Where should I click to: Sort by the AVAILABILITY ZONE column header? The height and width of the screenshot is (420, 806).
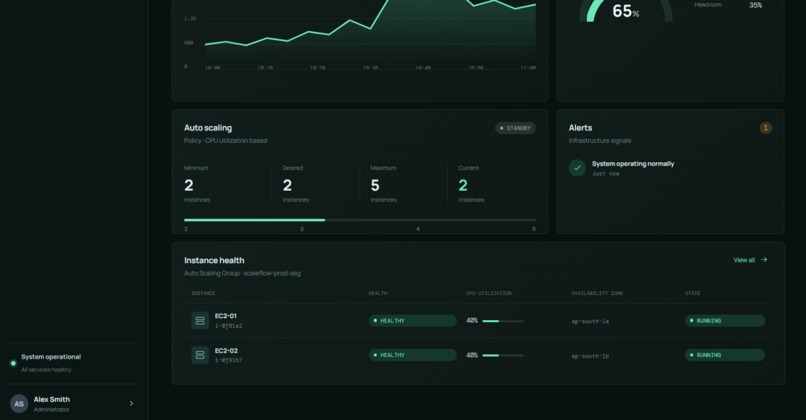(597, 293)
